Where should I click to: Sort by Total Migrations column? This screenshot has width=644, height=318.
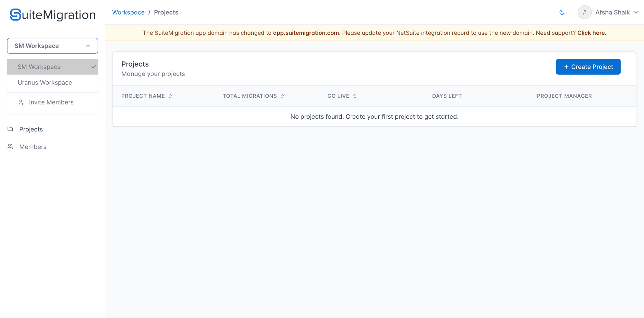click(x=253, y=96)
